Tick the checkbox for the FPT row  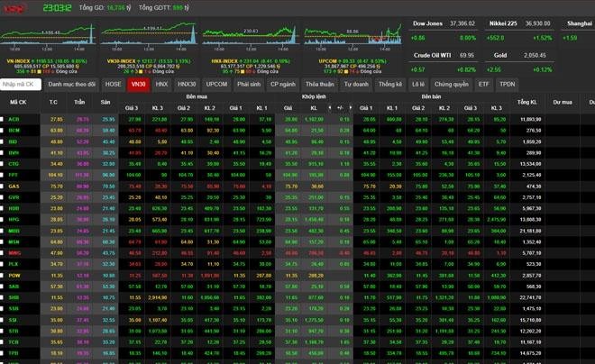[x=2, y=175]
